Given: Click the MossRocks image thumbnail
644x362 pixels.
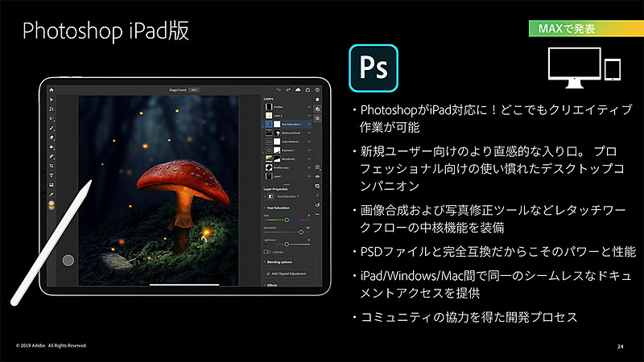Looking at the screenshot, I should click(269, 158).
